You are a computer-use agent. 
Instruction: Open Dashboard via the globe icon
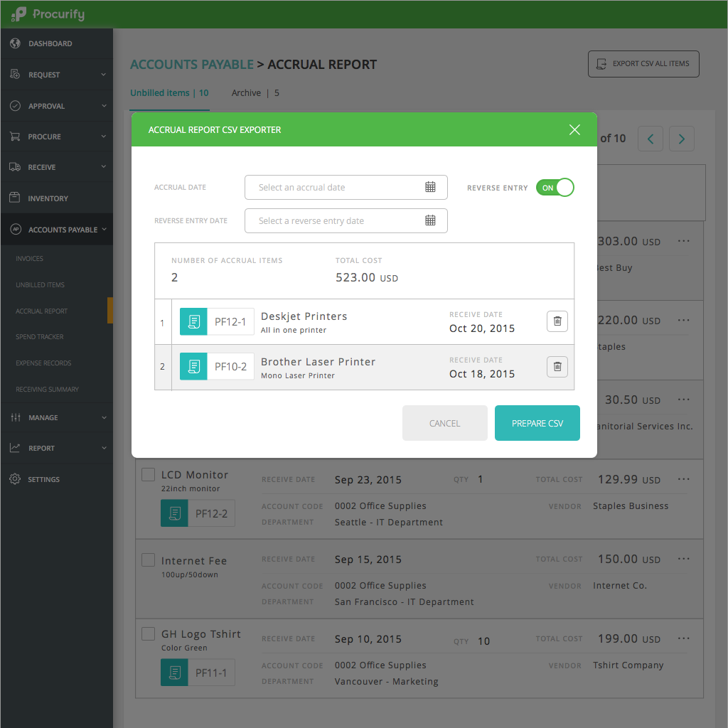coord(15,43)
